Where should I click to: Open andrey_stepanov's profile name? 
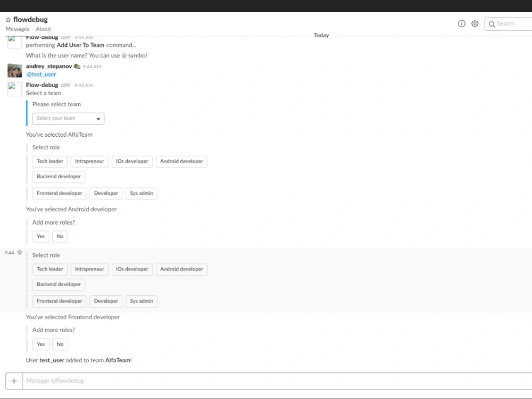click(49, 66)
